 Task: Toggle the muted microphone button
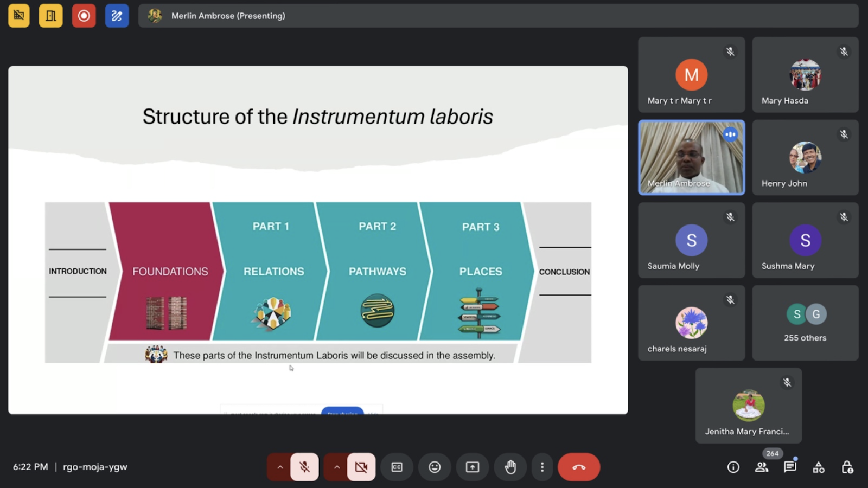click(304, 467)
